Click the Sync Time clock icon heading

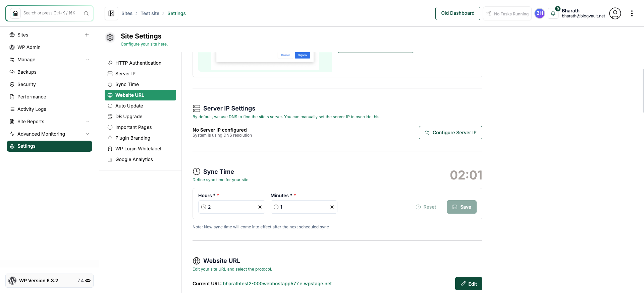click(197, 171)
